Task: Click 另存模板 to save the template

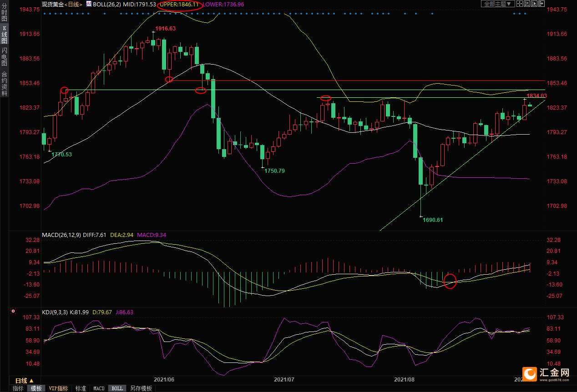Action: [x=141, y=388]
